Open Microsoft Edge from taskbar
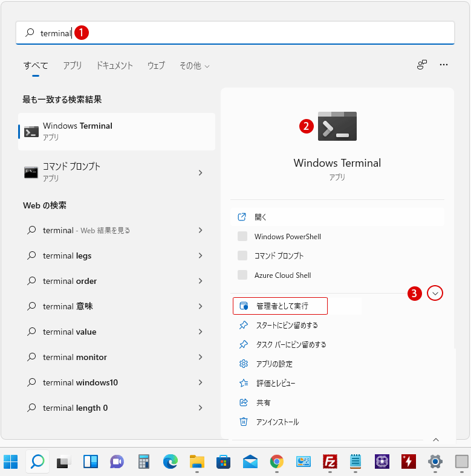The height and width of the screenshot is (476, 471). [x=170, y=462]
